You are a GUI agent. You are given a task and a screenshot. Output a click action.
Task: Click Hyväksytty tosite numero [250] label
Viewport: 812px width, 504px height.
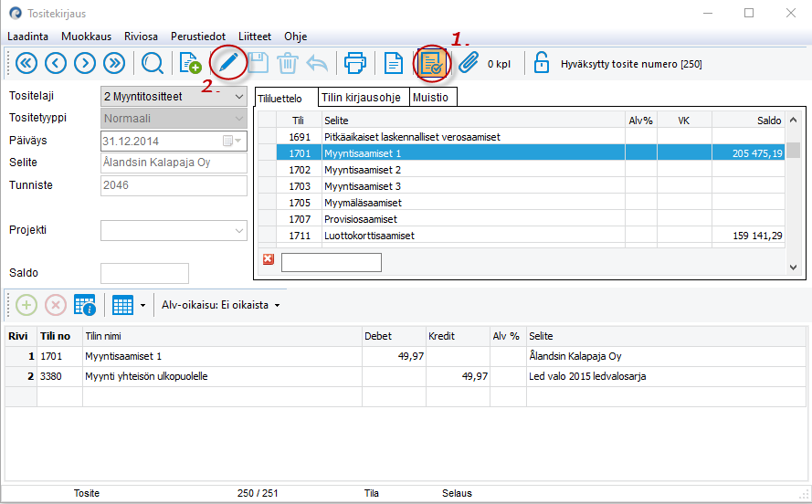631,64
